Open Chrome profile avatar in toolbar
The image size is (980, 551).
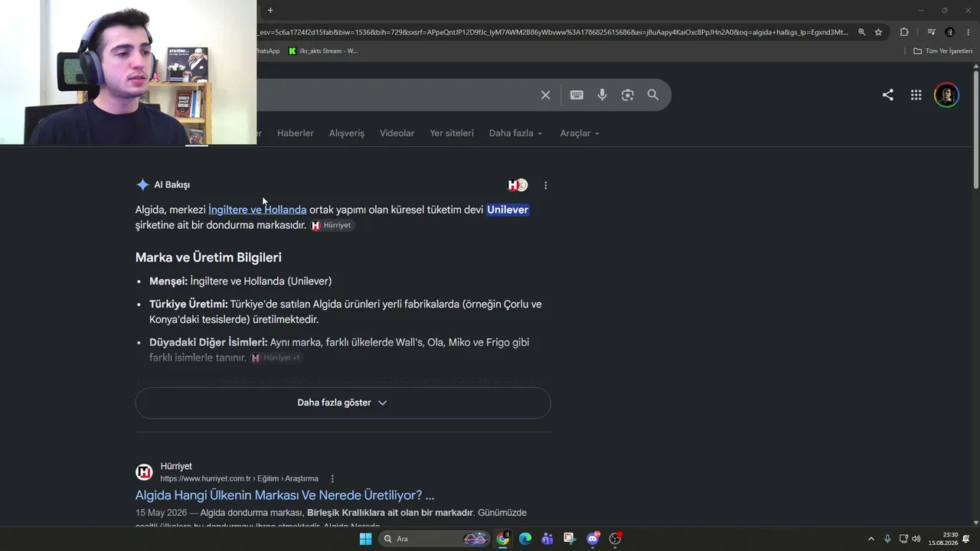[950, 32]
